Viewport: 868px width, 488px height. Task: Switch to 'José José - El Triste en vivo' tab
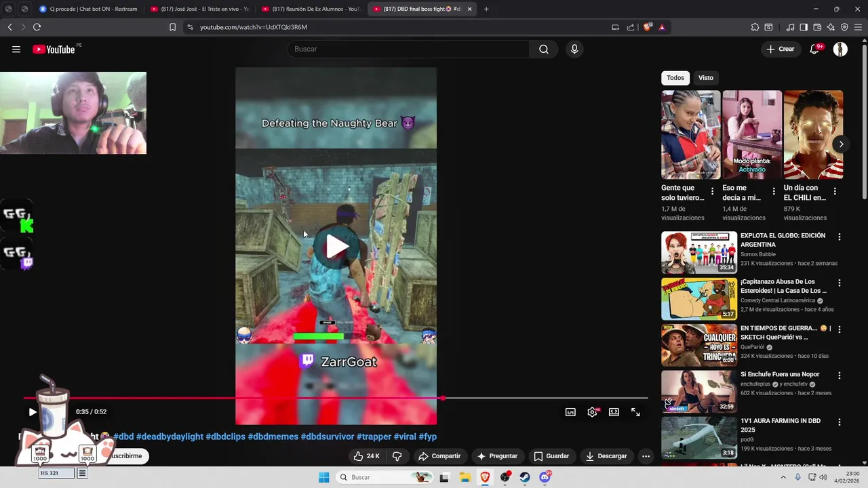pos(199,9)
